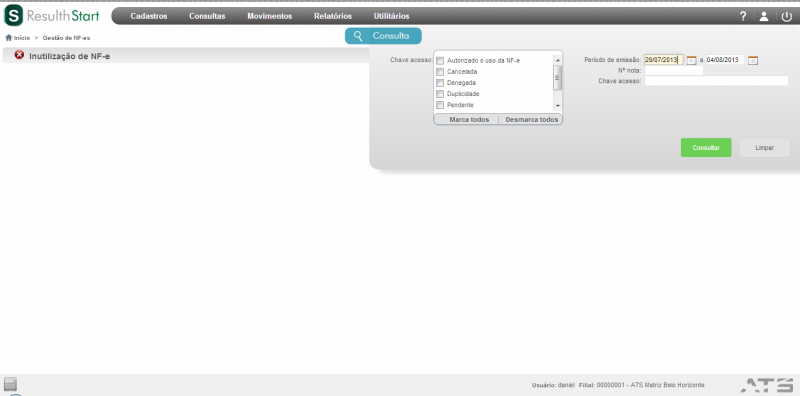Click status list scroll down arrow
The height and width of the screenshot is (396, 800).
[558, 106]
